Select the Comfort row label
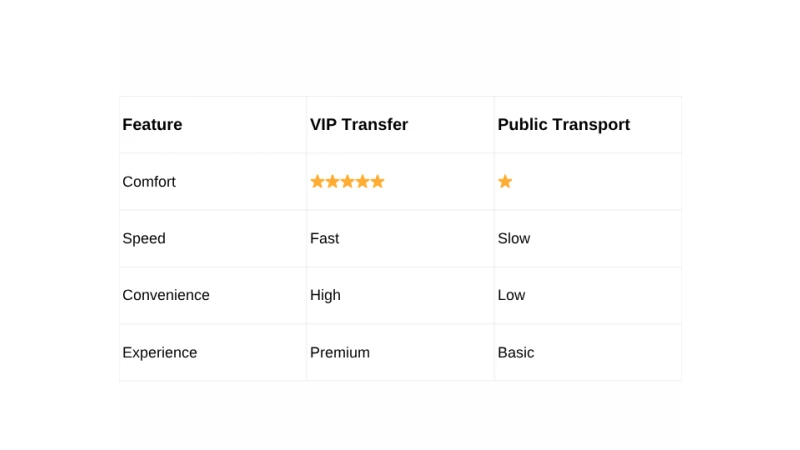This screenshot has height=450, width=800. [x=149, y=182]
